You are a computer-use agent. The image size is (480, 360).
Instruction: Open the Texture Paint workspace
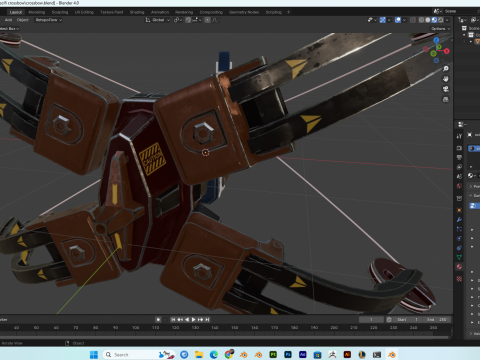pyautogui.click(x=112, y=12)
